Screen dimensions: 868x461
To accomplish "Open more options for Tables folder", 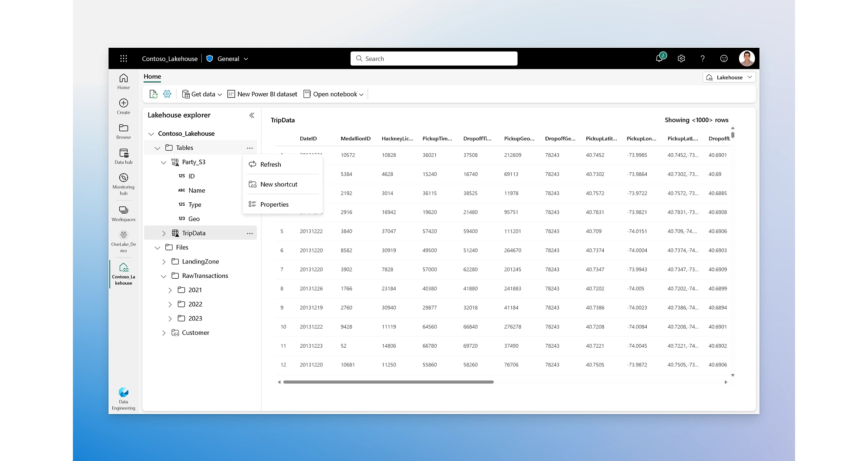I will 250,148.
